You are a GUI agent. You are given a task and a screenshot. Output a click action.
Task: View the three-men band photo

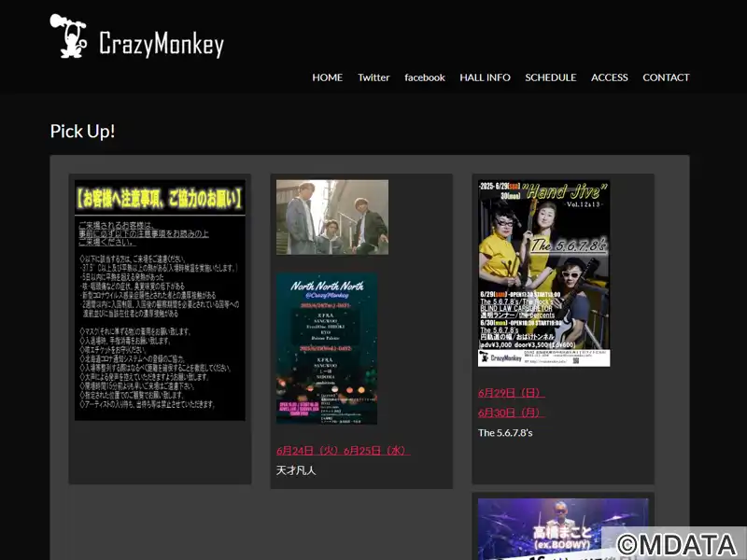point(332,217)
